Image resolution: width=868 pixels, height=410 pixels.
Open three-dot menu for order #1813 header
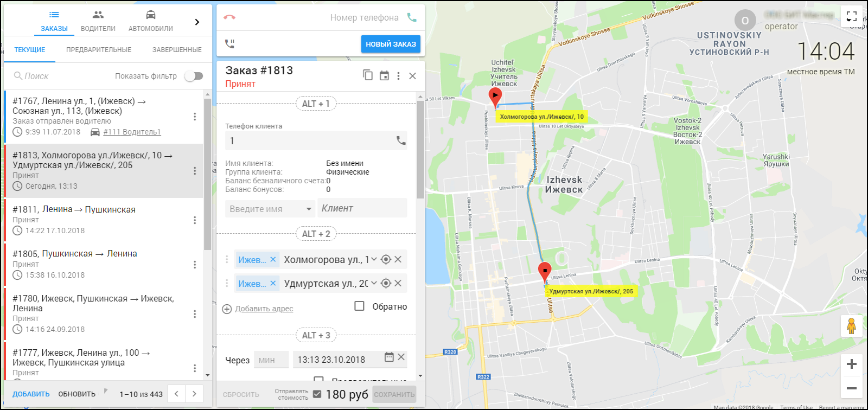(x=398, y=76)
